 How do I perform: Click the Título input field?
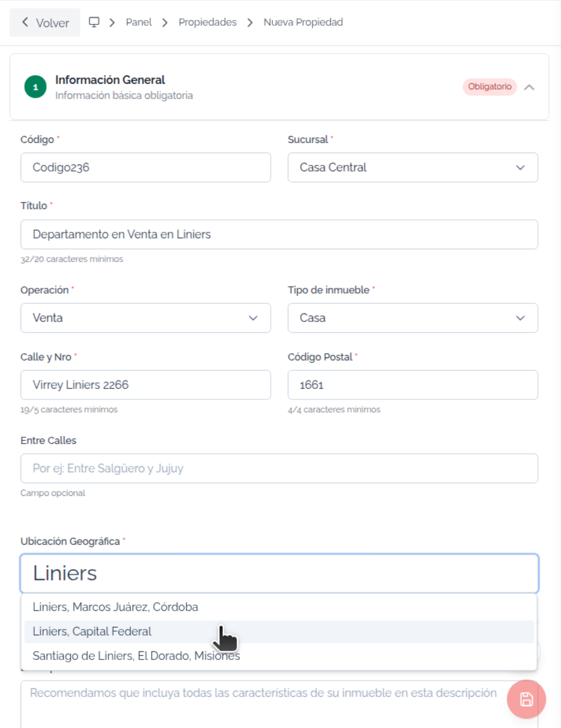pos(279,235)
